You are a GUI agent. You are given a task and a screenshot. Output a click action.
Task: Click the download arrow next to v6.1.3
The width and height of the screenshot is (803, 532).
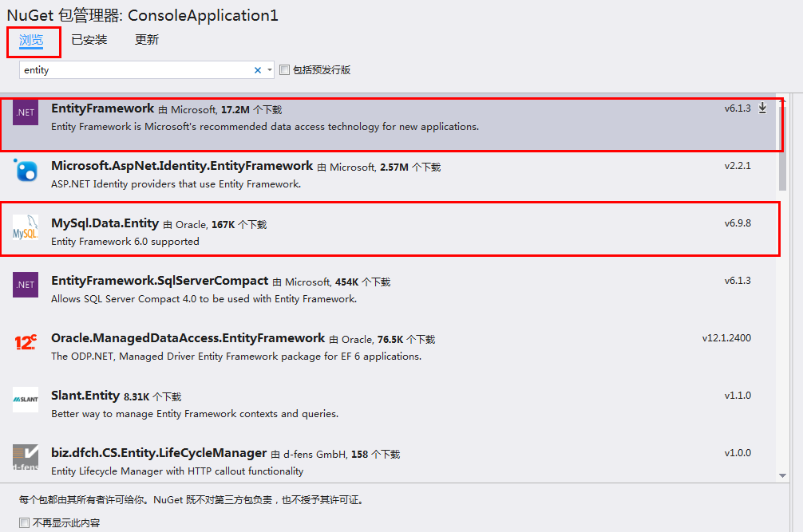(762, 108)
